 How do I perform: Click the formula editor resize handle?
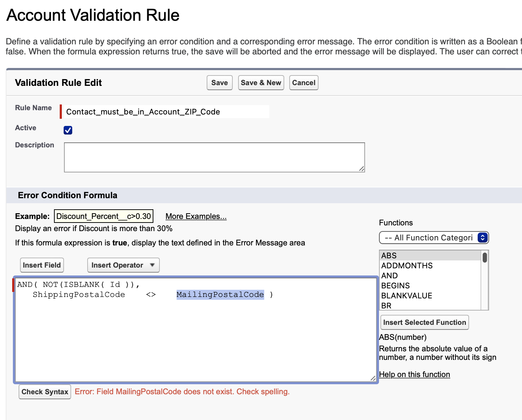click(x=373, y=378)
